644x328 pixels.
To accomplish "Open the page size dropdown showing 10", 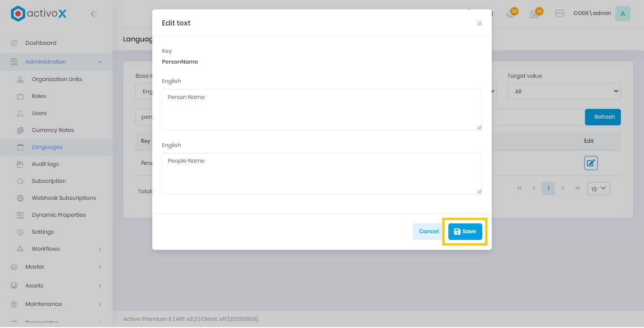I will (598, 189).
